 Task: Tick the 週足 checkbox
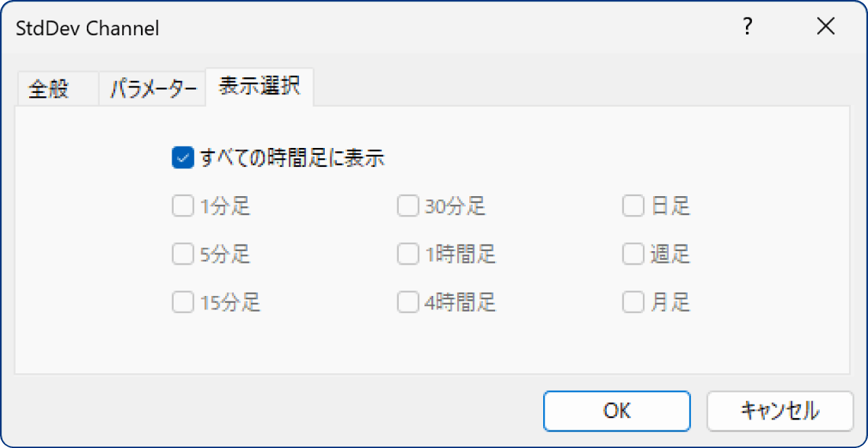point(633,255)
